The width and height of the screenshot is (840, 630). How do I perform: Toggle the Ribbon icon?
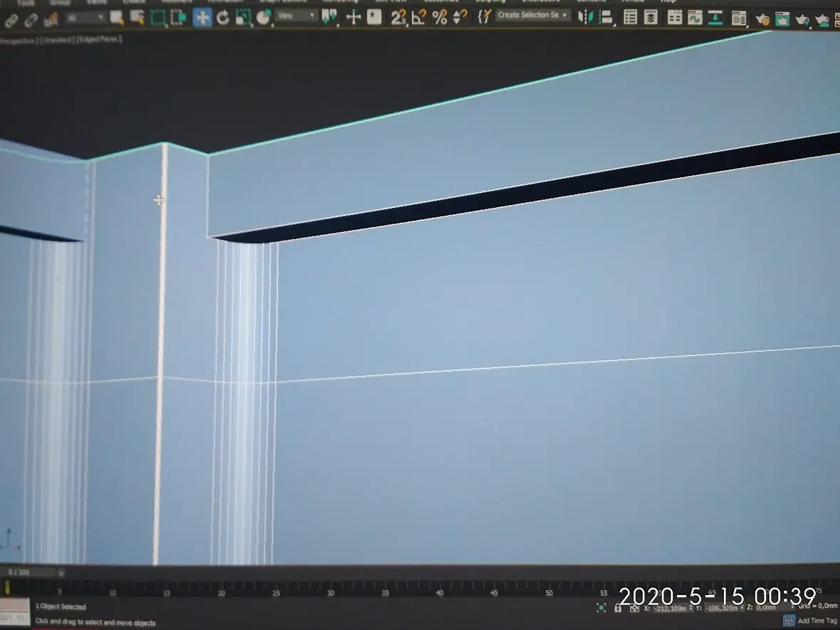(x=674, y=18)
